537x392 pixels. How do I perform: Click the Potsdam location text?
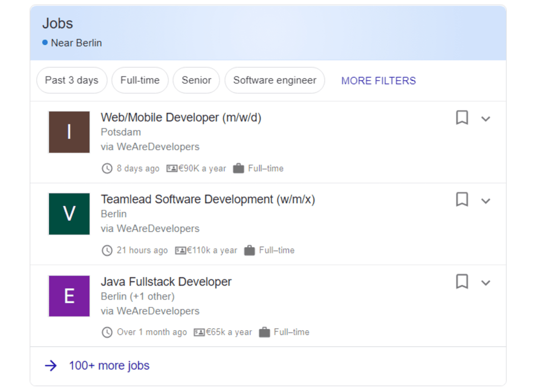tap(121, 132)
